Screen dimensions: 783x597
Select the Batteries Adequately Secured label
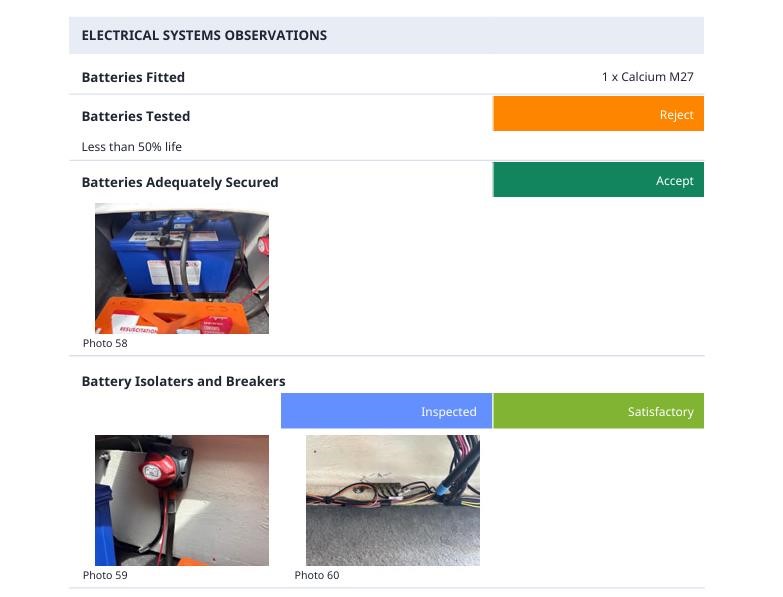pos(180,182)
